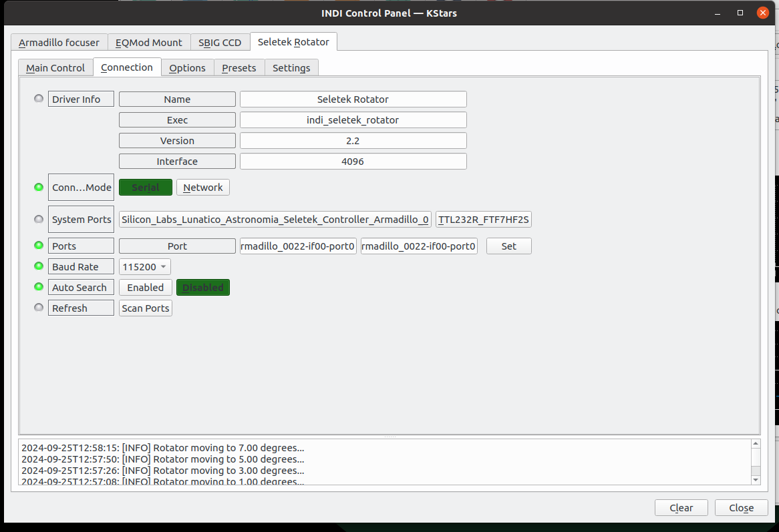Image resolution: width=779 pixels, height=532 pixels.
Task: Select the SBIG CCD device tab
Action: (220, 42)
